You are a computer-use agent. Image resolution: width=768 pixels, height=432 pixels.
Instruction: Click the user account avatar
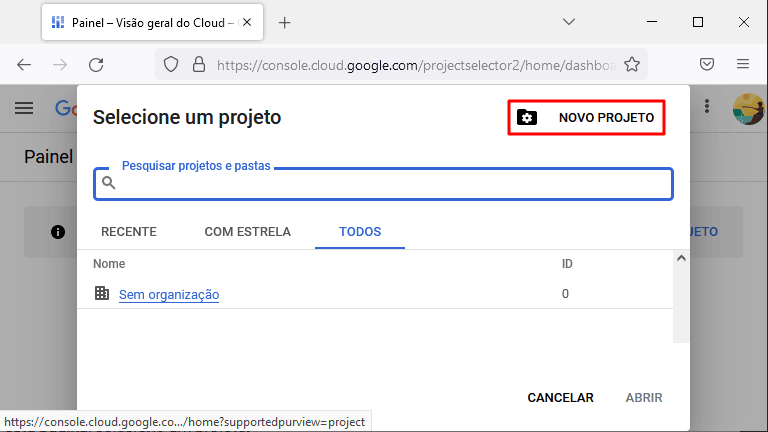[748, 109]
